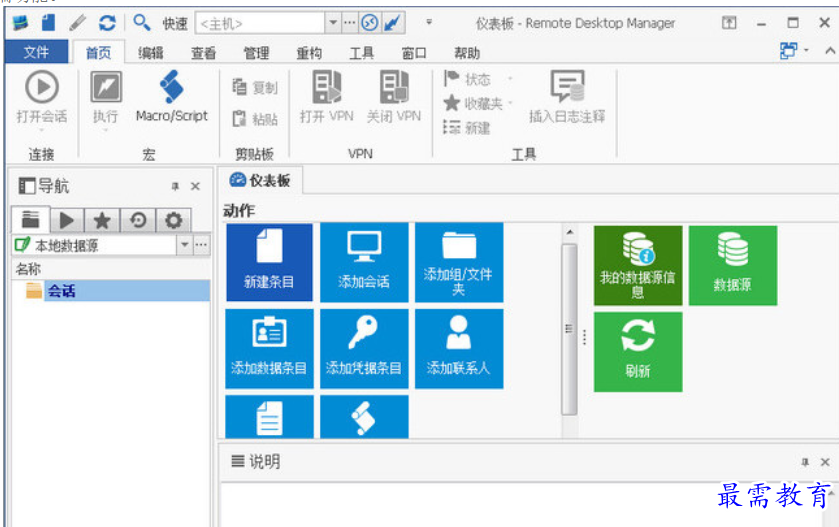839x527 pixels.
Task: Click the actions scrollbar up arrow
Action: (x=570, y=232)
